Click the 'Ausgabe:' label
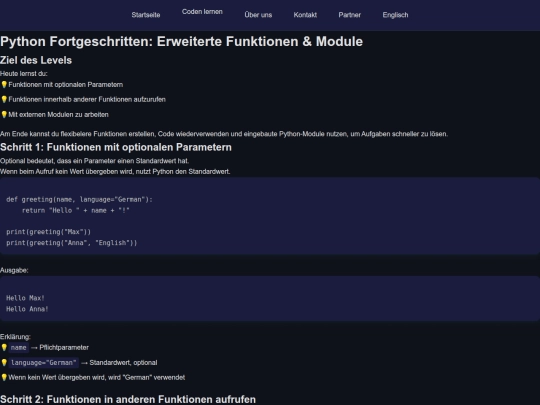Screen dimensions: 540x405 click(x=14, y=271)
